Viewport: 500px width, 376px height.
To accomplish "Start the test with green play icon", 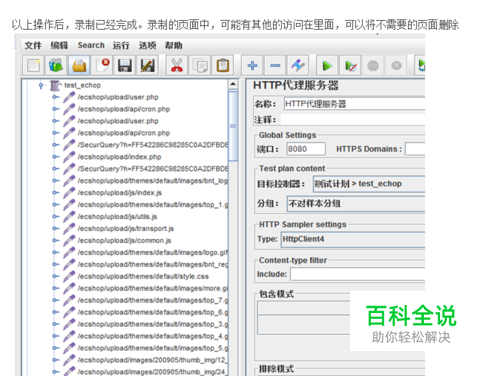I will click(x=327, y=66).
